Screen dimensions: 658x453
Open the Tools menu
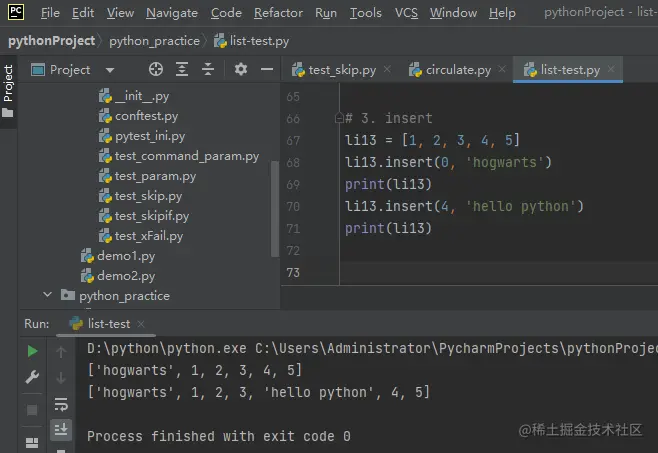pos(366,13)
